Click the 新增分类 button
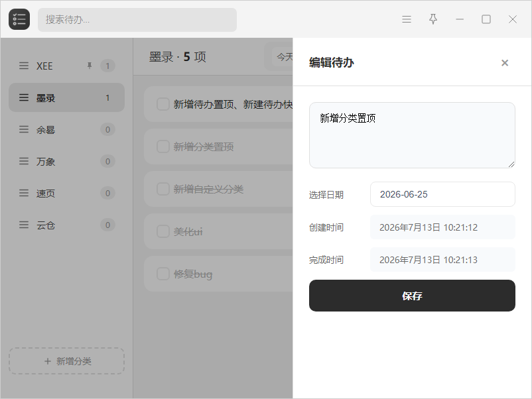The width and height of the screenshot is (532, 399). point(66,361)
